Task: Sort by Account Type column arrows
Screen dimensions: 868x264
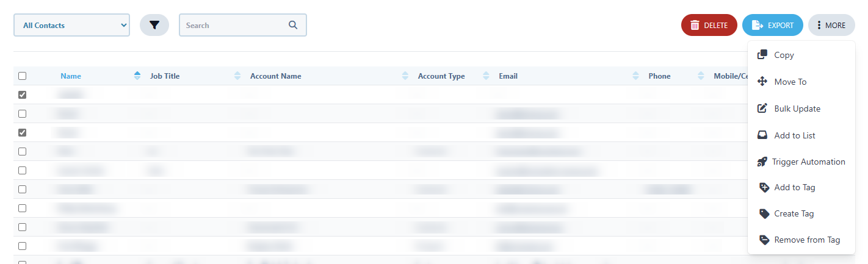Action: click(x=486, y=76)
